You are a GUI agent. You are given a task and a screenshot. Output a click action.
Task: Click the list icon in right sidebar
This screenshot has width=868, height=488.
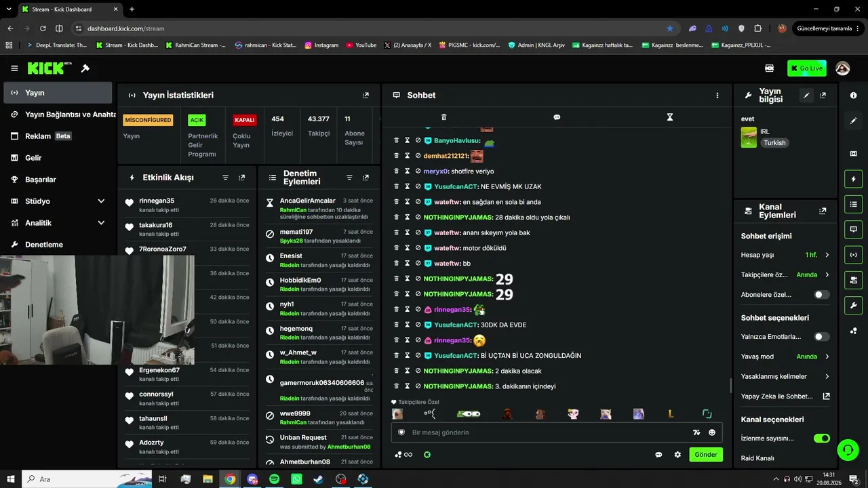click(853, 204)
